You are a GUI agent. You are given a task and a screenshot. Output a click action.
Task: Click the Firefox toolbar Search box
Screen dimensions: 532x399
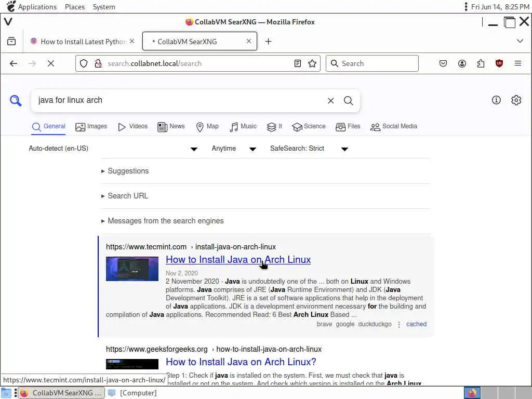click(x=372, y=63)
